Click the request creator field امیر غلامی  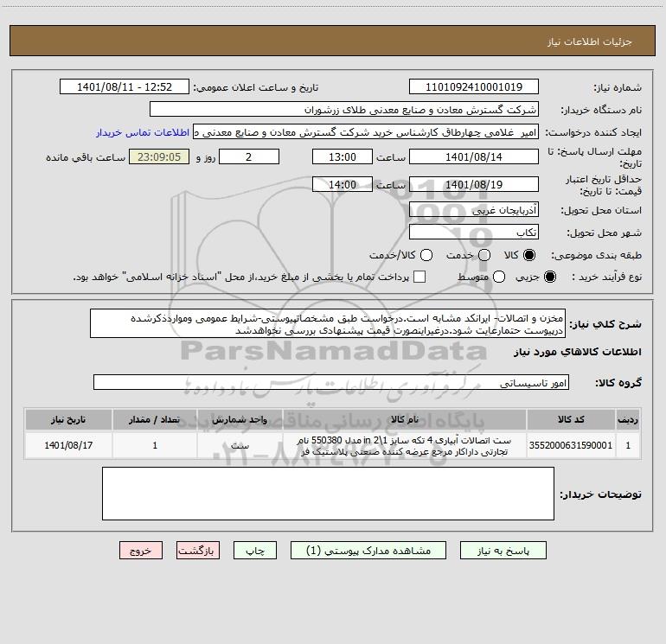coord(366,132)
